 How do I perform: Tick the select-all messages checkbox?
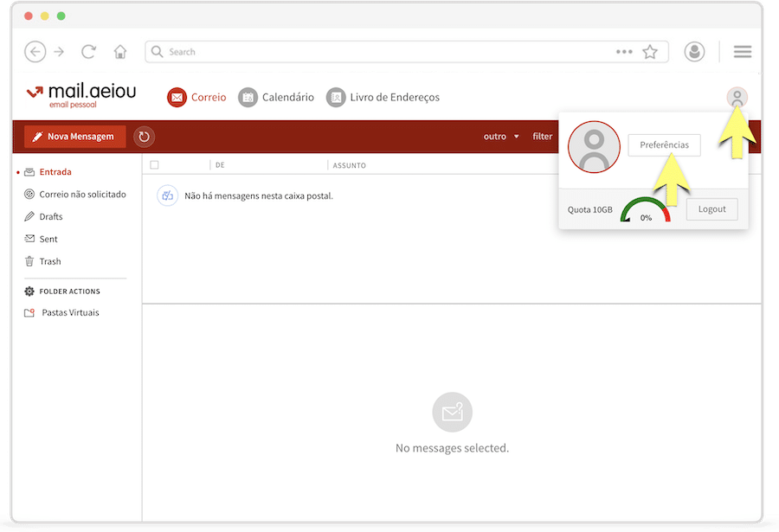tap(154, 164)
